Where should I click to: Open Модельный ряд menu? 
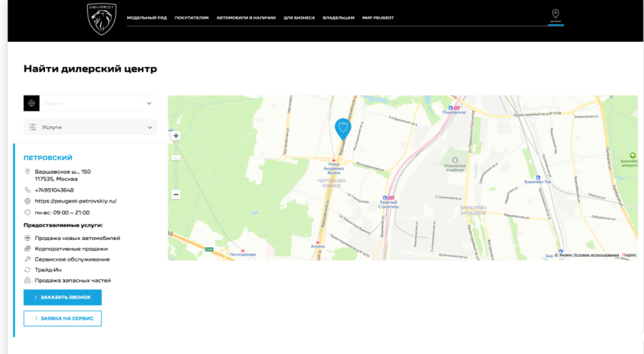click(x=147, y=17)
